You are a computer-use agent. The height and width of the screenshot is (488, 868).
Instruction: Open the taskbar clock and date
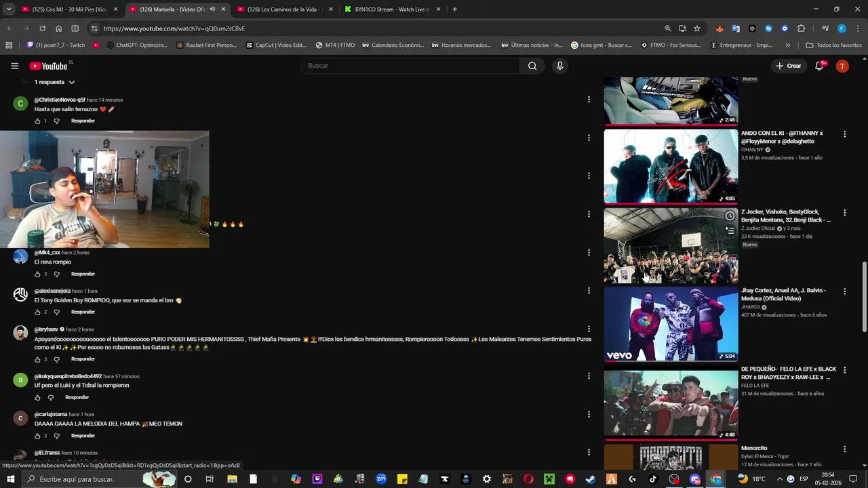827,479
